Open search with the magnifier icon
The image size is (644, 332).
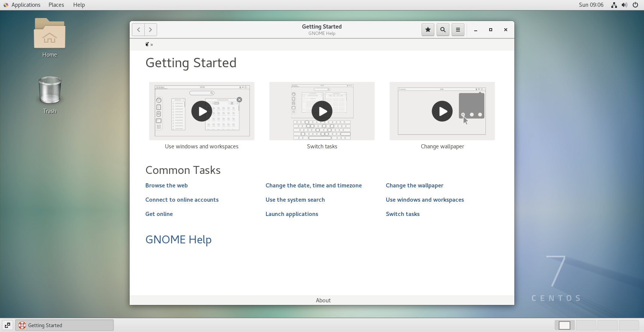[443, 30]
